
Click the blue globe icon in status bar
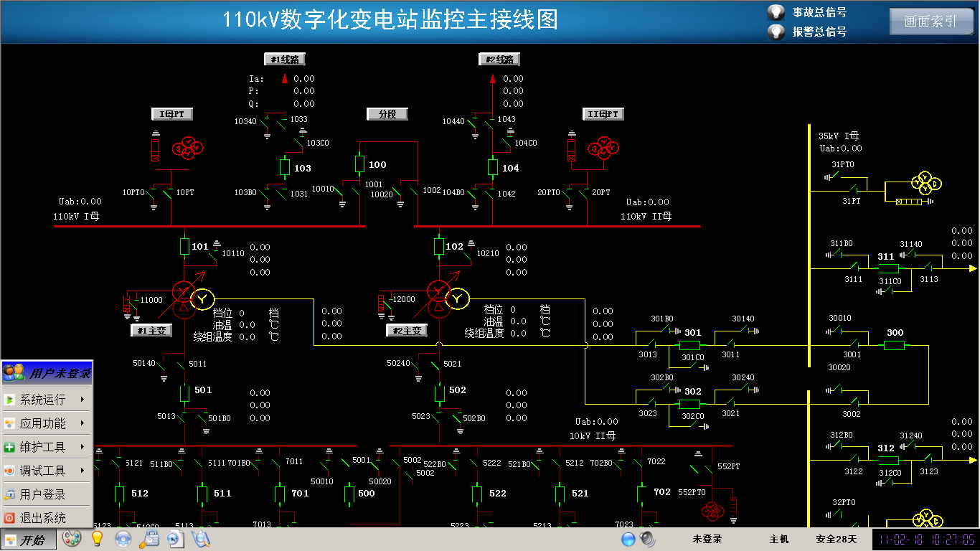click(629, 539)
